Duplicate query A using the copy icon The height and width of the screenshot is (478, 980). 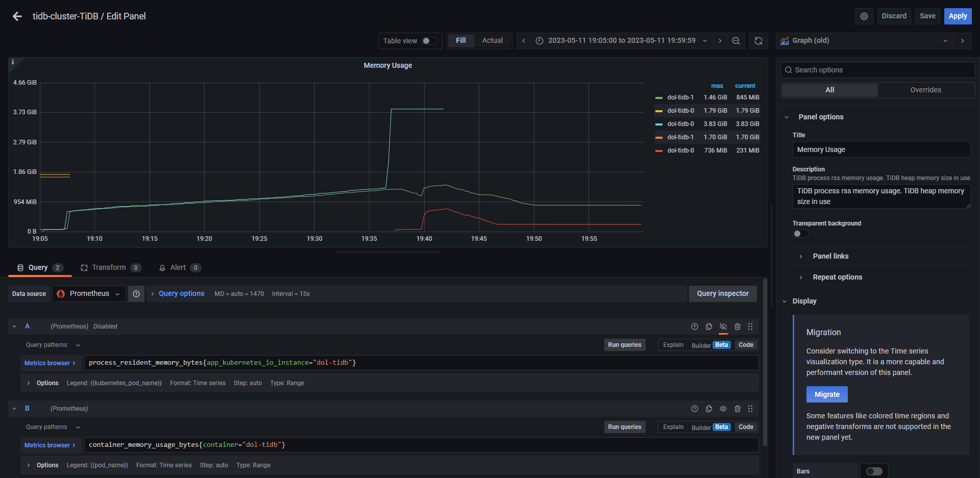coord(708,326)
